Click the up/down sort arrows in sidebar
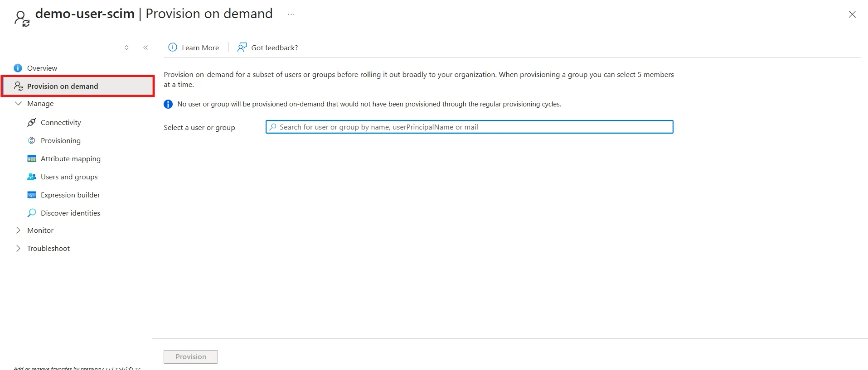Image resolution: width=868 pixels, height=370 pixels. coord(126,48)
